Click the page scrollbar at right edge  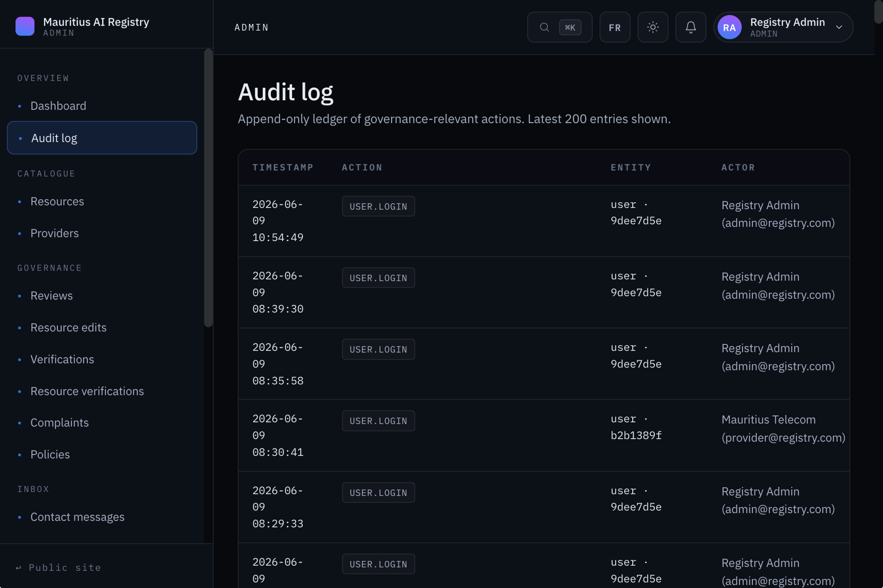(x=878, y=12)
